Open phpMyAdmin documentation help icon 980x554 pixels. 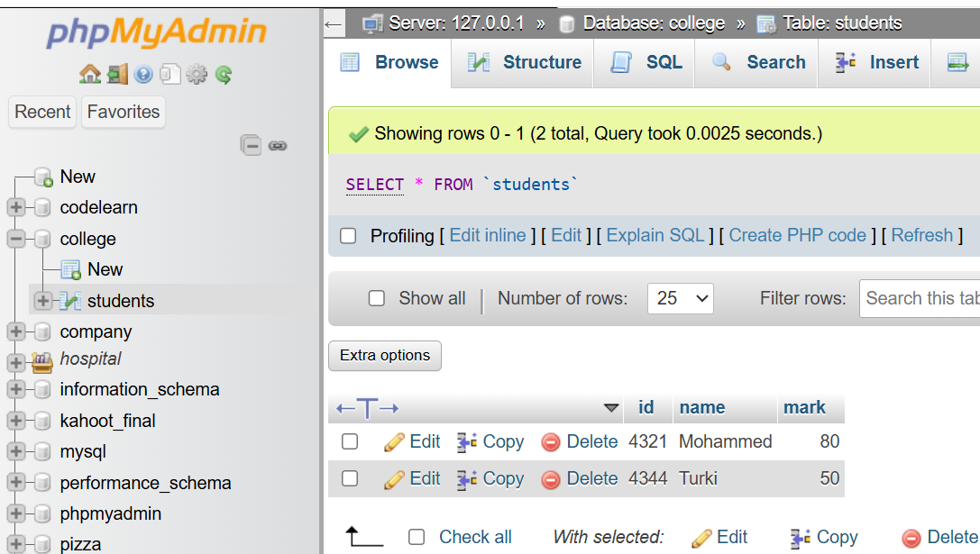[143, 75]
